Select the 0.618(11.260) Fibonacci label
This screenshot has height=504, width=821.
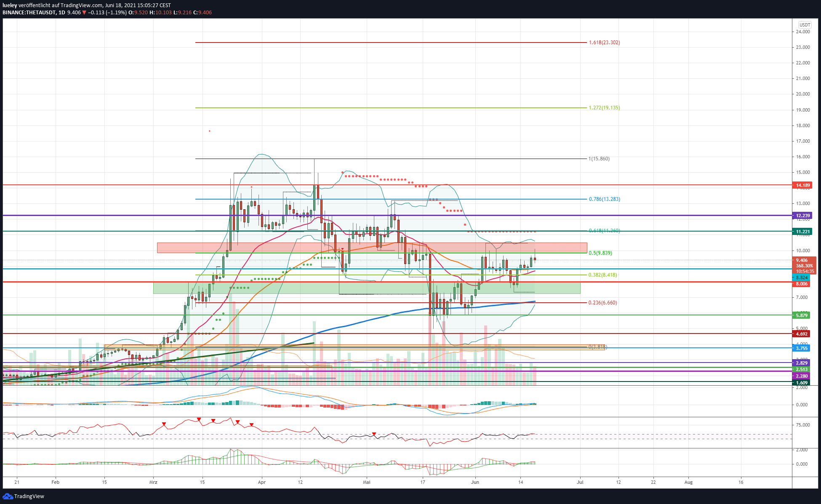604,231
